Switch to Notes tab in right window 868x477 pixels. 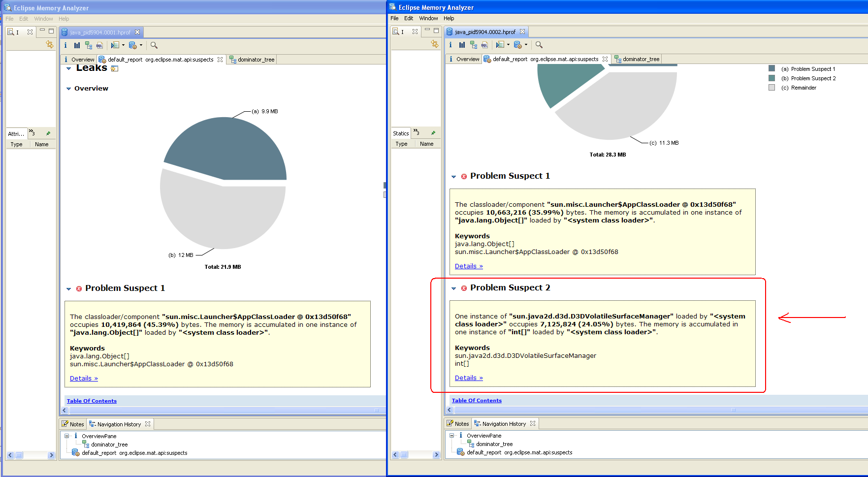pos(457,423)
